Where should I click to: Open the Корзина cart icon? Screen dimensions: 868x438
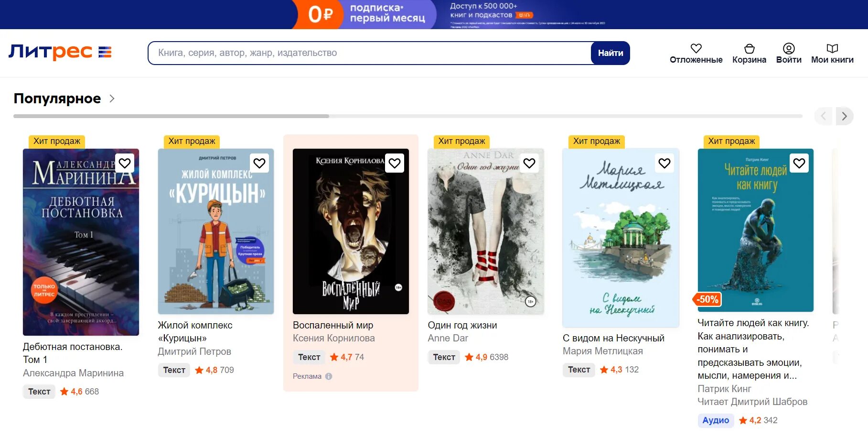click(749, 48)
